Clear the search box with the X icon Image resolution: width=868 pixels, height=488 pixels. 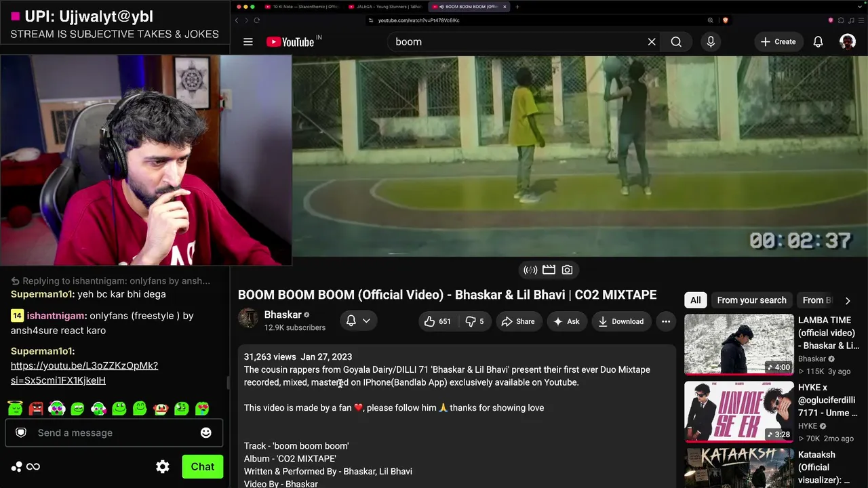pos(652,42)
